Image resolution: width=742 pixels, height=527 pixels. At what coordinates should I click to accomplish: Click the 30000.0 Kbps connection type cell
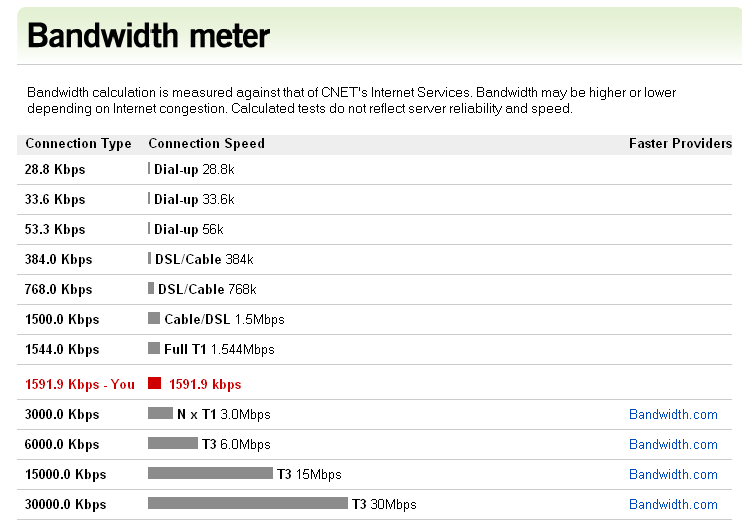(x=65, y=504)
